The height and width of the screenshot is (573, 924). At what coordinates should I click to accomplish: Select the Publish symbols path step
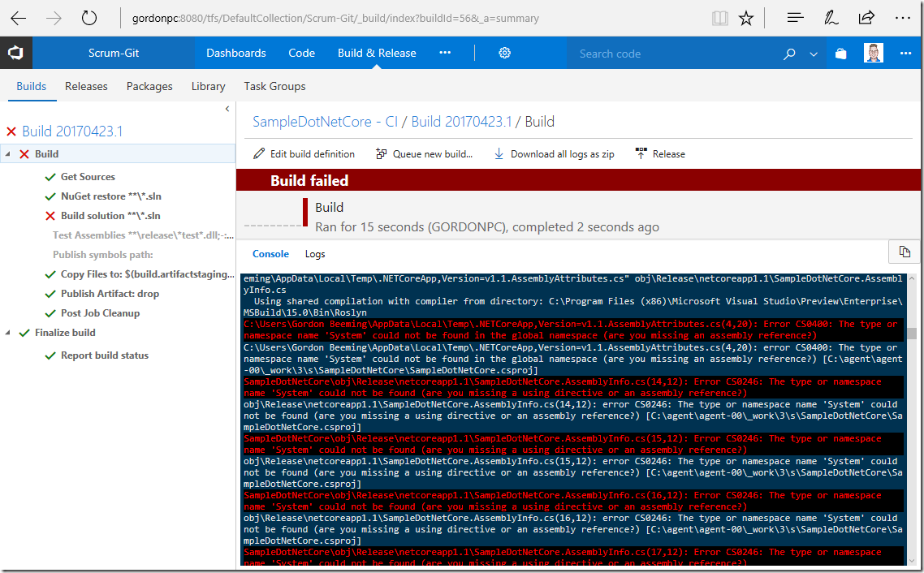(x=103, y=254)
